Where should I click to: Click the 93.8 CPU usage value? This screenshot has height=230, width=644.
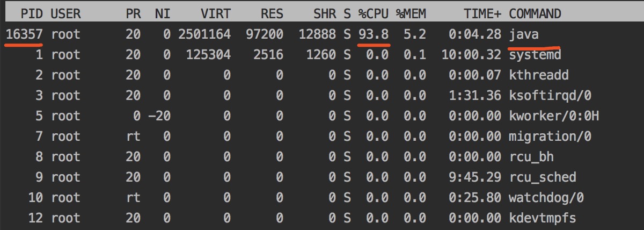coord(374,34)
